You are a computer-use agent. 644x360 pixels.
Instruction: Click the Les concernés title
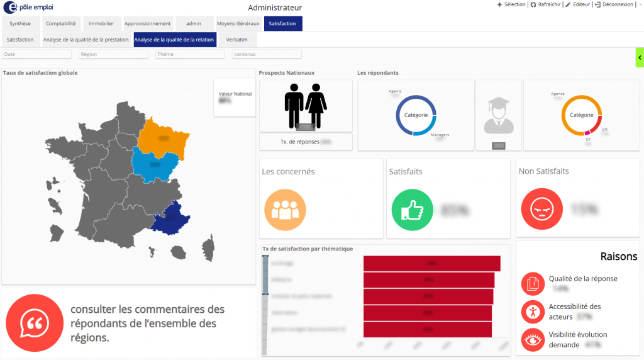coord(288,171)
